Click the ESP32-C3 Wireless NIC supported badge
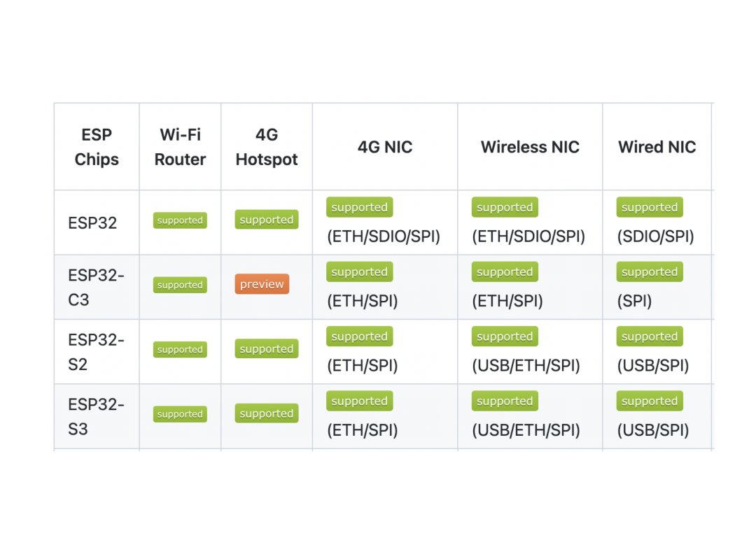This screenshot has height=545, width=756. point(505,272)
